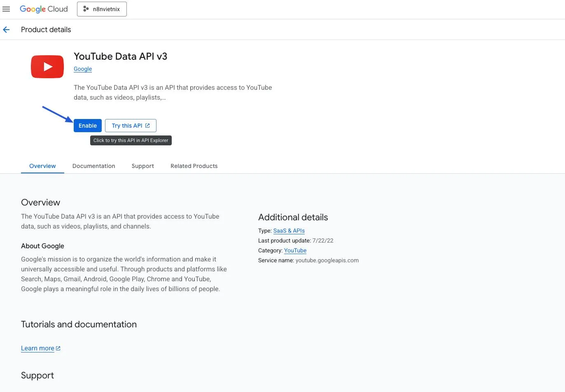The image size is (565, 392).
Task: Open the Support tab
Action: click(142, 166)
